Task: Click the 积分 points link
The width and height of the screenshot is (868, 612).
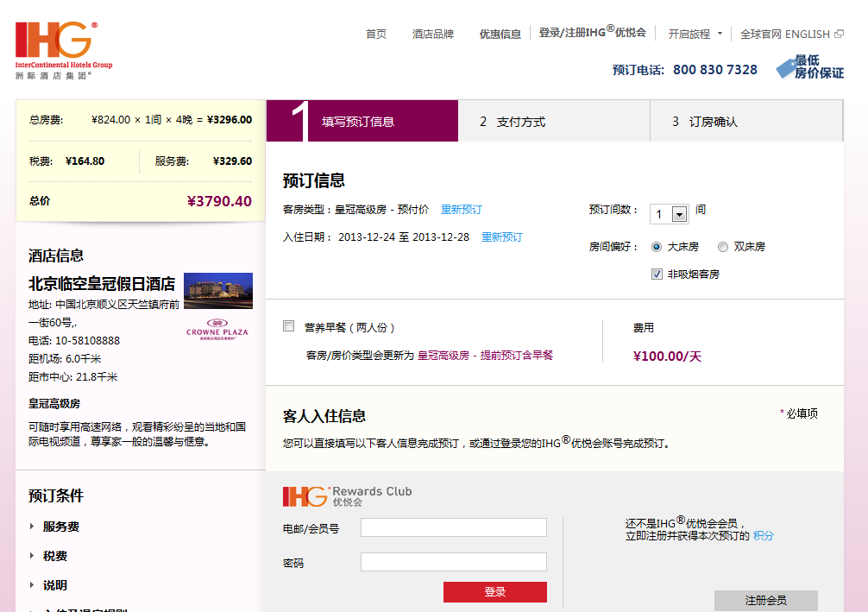Action: click(x=764, y=535)
